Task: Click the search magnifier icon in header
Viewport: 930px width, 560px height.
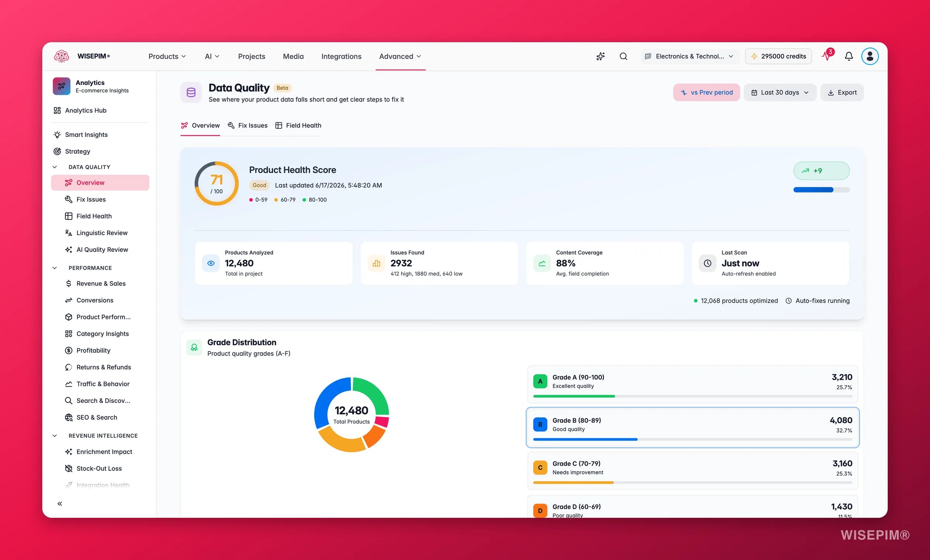Action: [x=623, y=56]
